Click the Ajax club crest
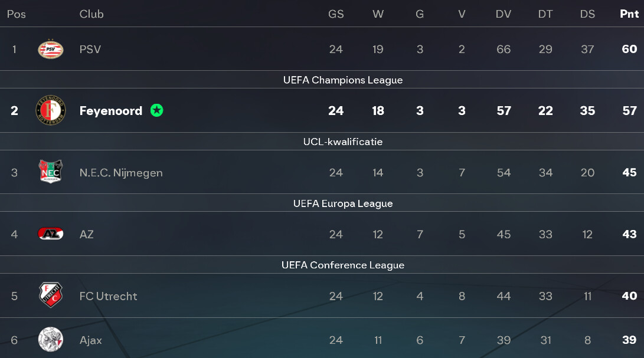The width and height of the screenshot is (644, 358). click(x=50, y=340)
